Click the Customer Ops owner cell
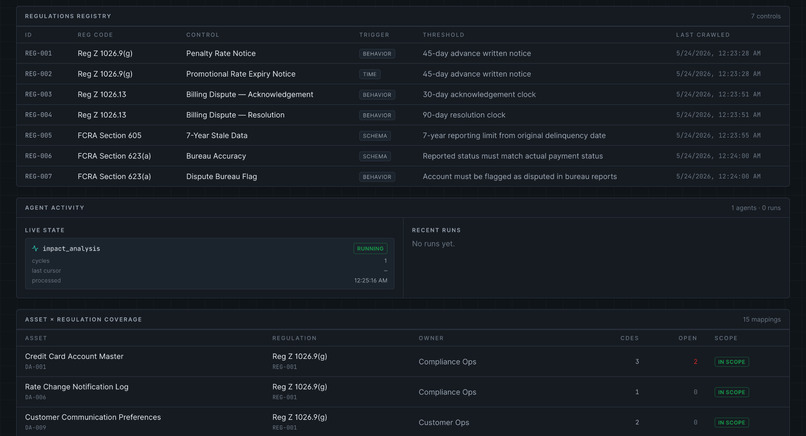Image resolution: width=806 pixels, height=436 pixels. click(444, 423)
